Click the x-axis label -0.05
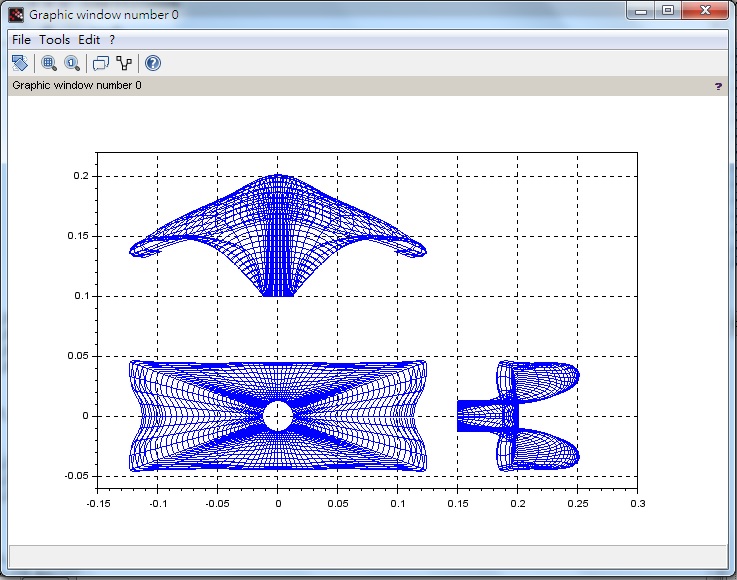This screenshot has height=580, width=737. pos(217,504)
